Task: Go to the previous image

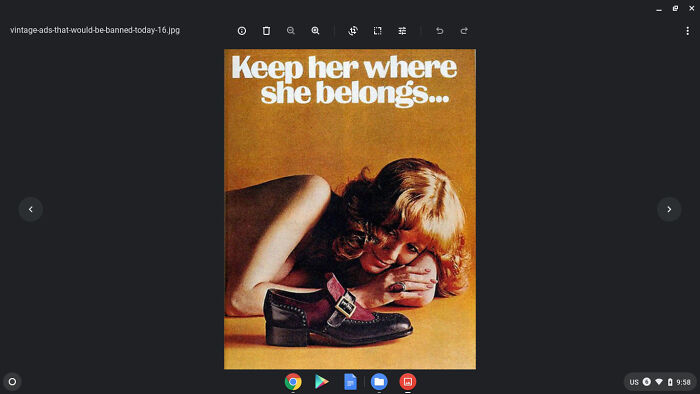Action: point(31,209)
